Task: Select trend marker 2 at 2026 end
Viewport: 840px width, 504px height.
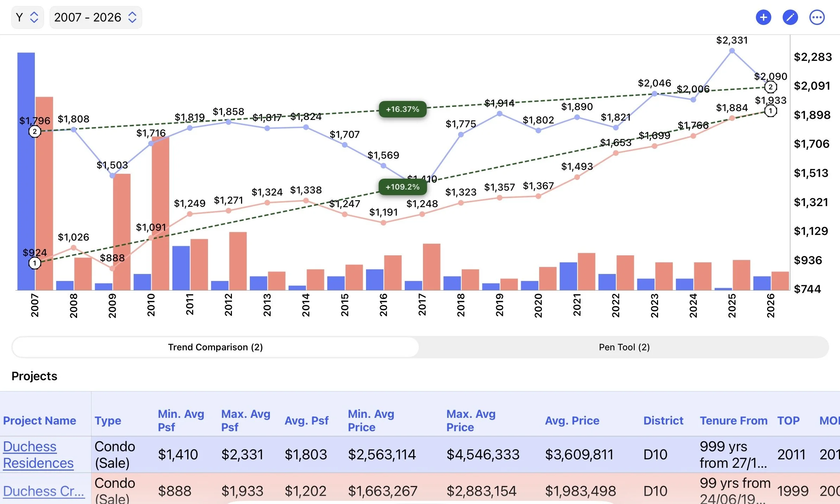Action: coord(770,87)
